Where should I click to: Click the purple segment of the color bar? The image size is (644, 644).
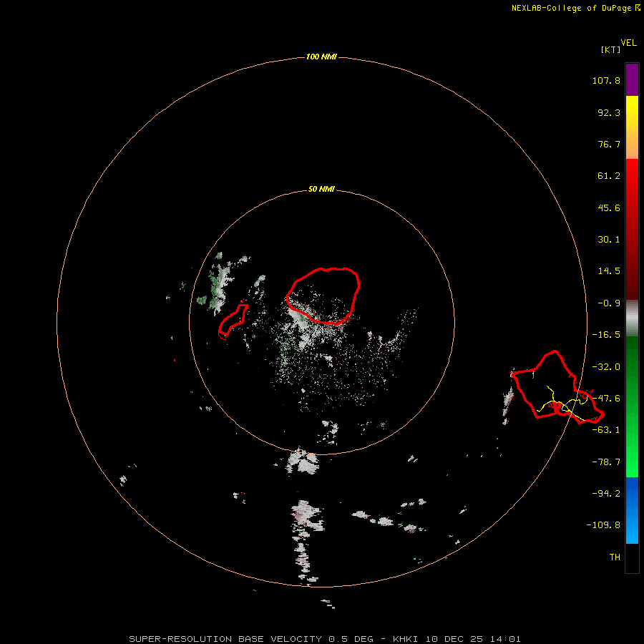click(632, 79)
